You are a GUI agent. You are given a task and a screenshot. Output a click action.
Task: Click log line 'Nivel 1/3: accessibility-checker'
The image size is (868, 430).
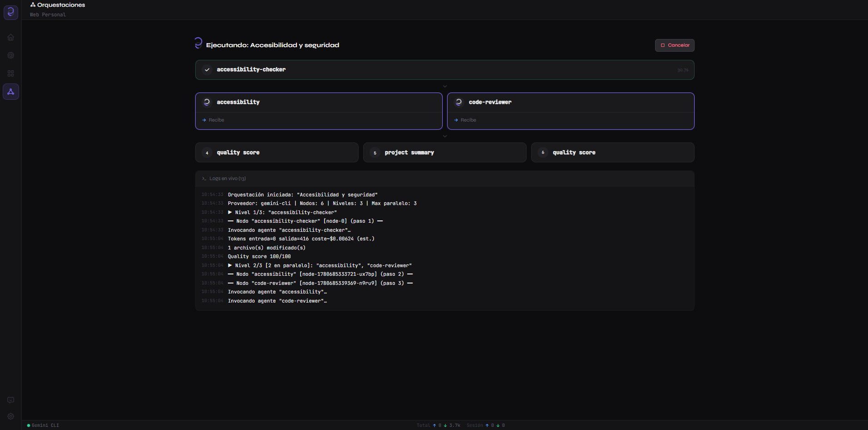[282, 213]
